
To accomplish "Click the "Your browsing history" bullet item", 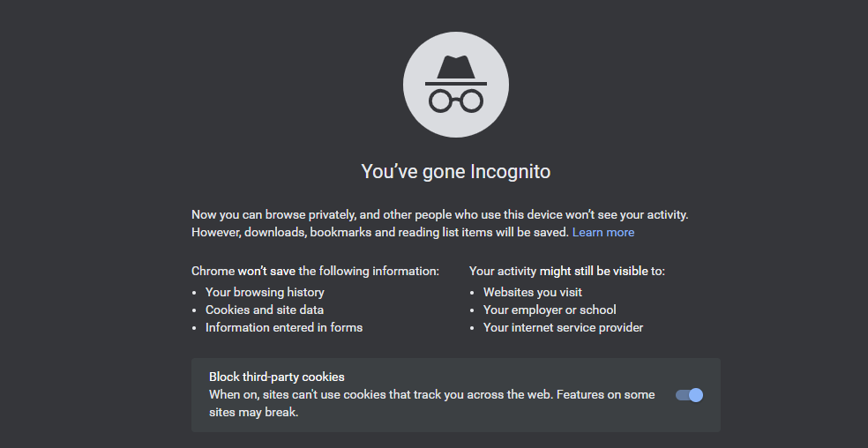I will (265, 292).
